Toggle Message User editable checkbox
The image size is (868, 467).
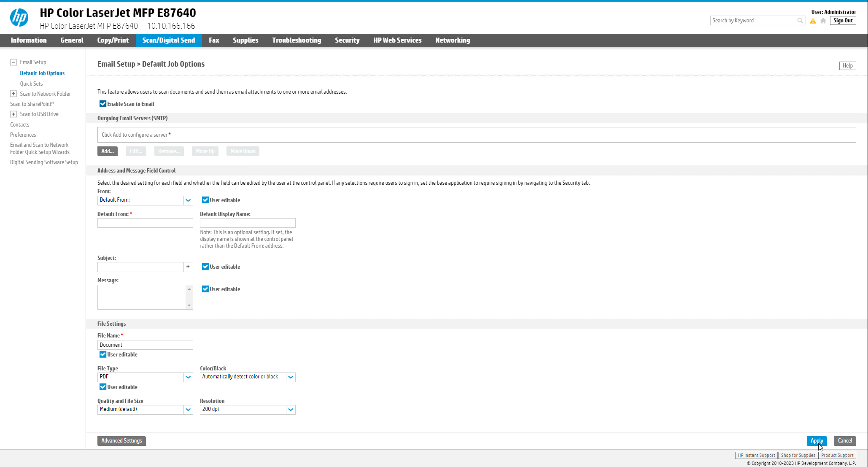[205, 289]
